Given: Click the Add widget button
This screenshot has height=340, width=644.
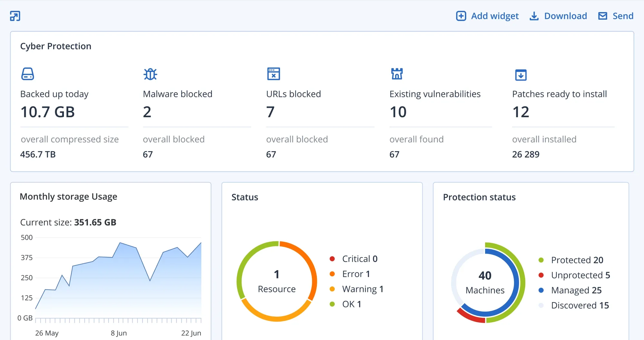Looking at the screenshot, I should coord(495,16).
